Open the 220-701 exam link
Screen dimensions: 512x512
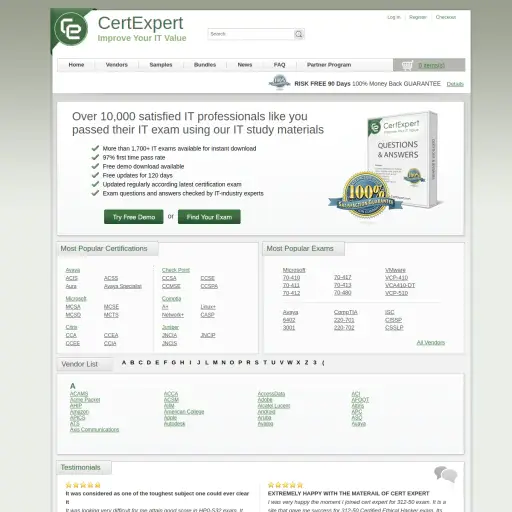[x=344, y=320]
